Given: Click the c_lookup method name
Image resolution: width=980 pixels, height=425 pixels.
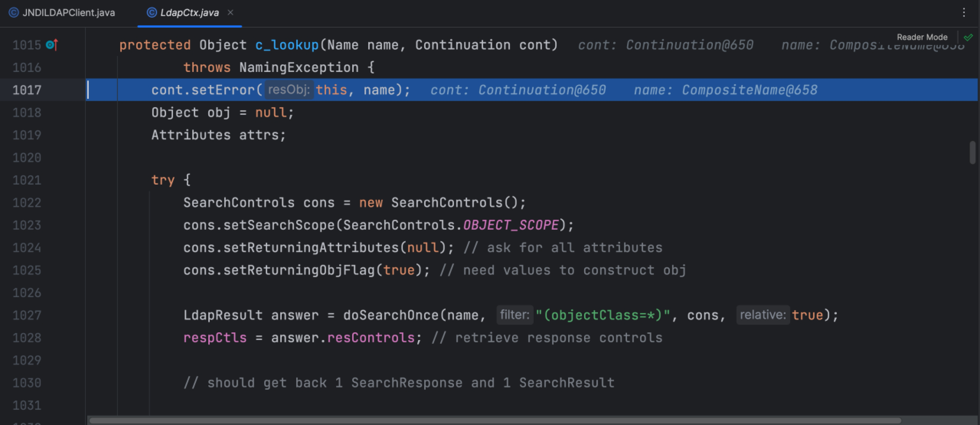Looking at the screenshot, I should click(x=287, y=45).
